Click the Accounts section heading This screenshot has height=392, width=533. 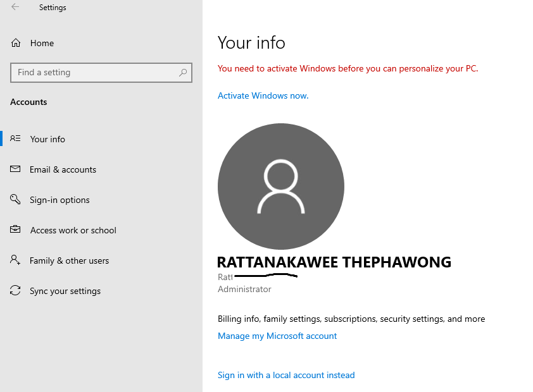pyautogui.click(x=28, y=102)
